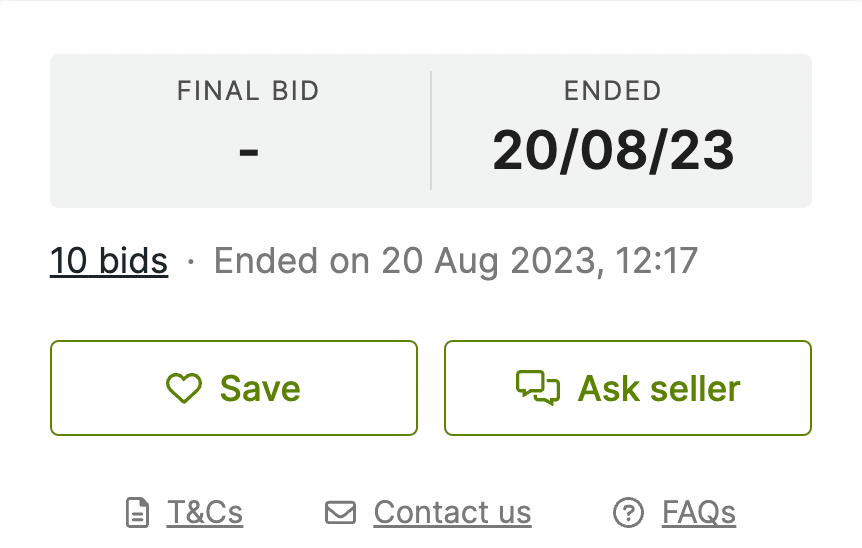Click the question mark icon beside FAQs
Viewport: 862px width, 548px height.
coord(627,513)
